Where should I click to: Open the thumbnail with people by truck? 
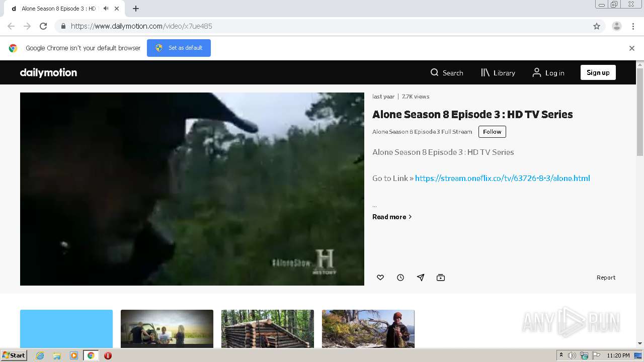167,329
